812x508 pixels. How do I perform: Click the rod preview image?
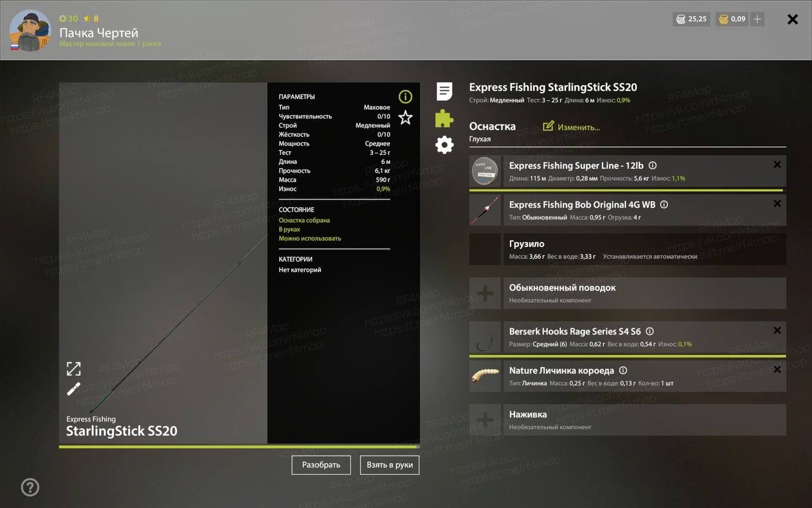tap(164, 263)
